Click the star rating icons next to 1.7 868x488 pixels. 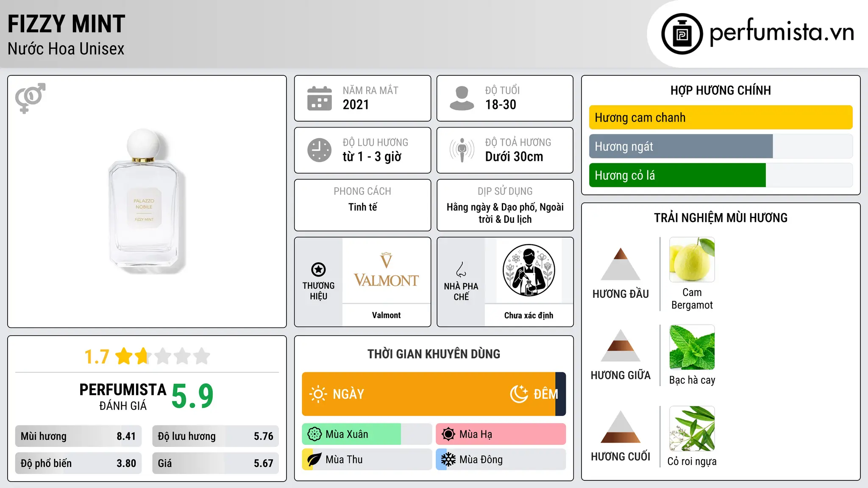163,356
